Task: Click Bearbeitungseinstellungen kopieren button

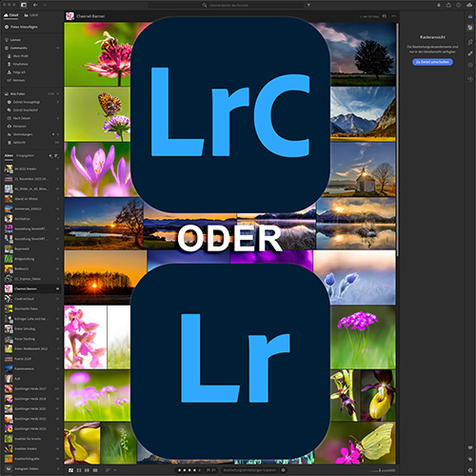Action: coord(249,470)
